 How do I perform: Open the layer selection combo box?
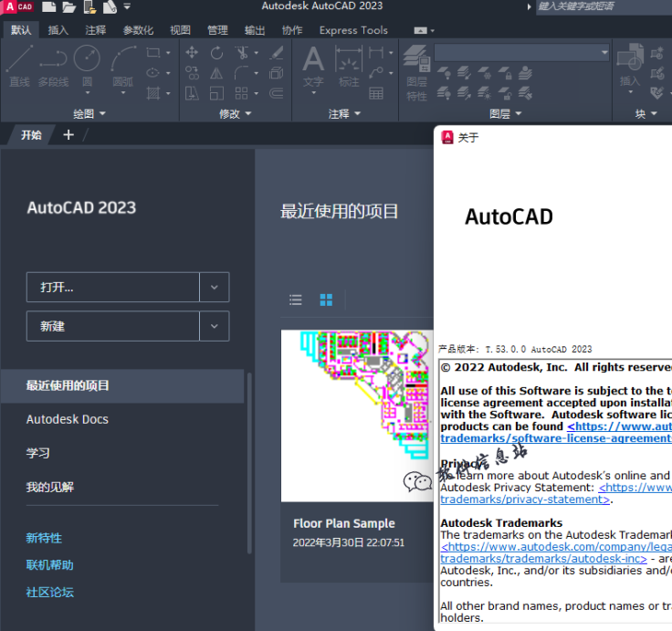pyautogui.click(x=521, y=53)
